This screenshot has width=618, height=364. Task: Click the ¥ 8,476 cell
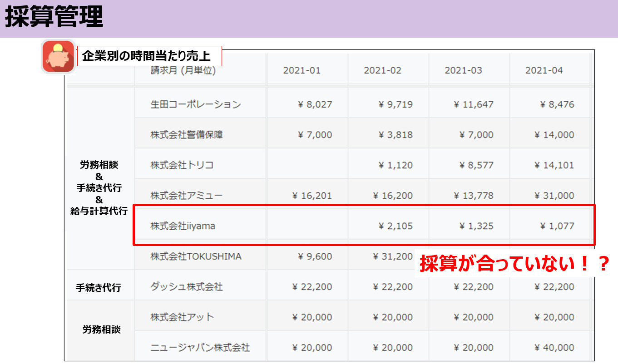557,104
